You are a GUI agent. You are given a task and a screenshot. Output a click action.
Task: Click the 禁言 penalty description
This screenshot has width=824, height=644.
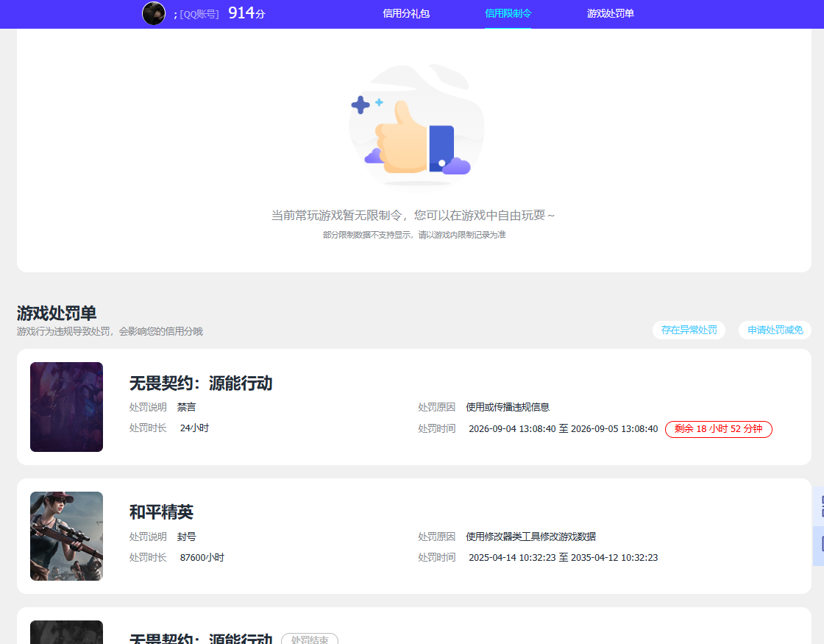(187, 408)
